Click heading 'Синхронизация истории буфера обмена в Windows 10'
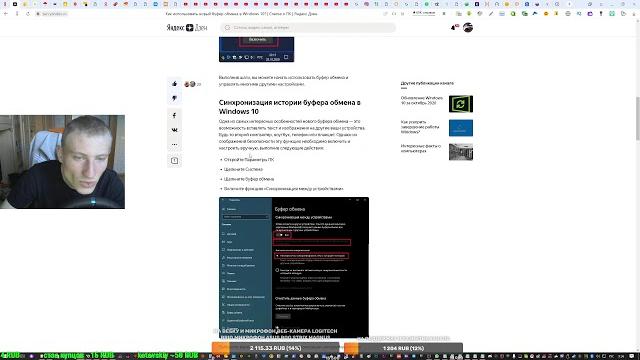The width and height of the screenshot is (640, 360). [289, 107]
